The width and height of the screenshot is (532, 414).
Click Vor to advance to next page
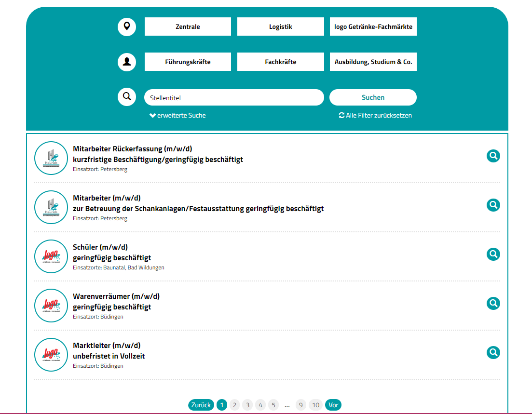[x=333, y=405]
